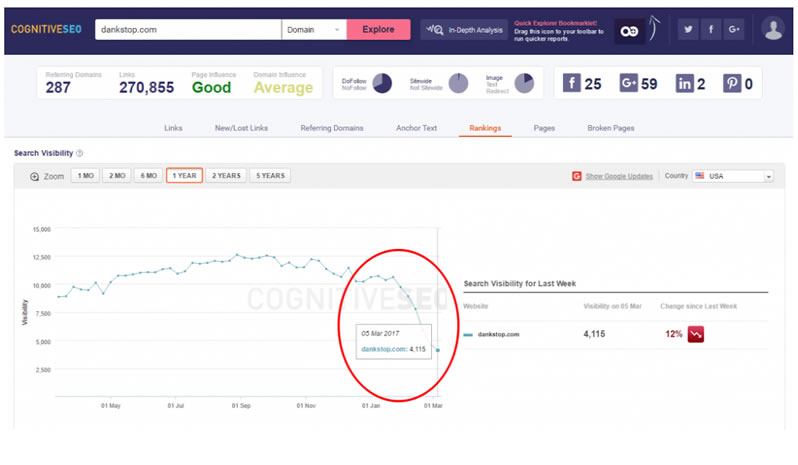Switch to the Pages tab
This screenshot has width=798, height=465.
pos(544,128)
